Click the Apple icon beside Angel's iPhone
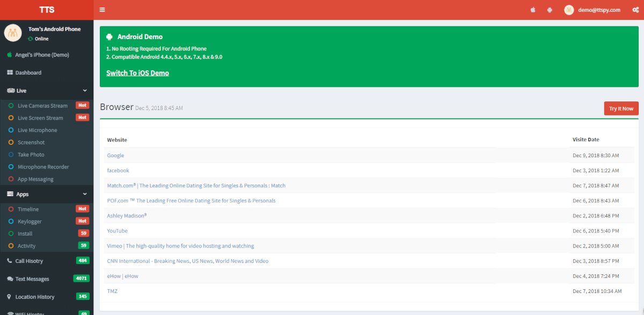The width and height of the screenshot is (644, 315). tap(10, 55)
